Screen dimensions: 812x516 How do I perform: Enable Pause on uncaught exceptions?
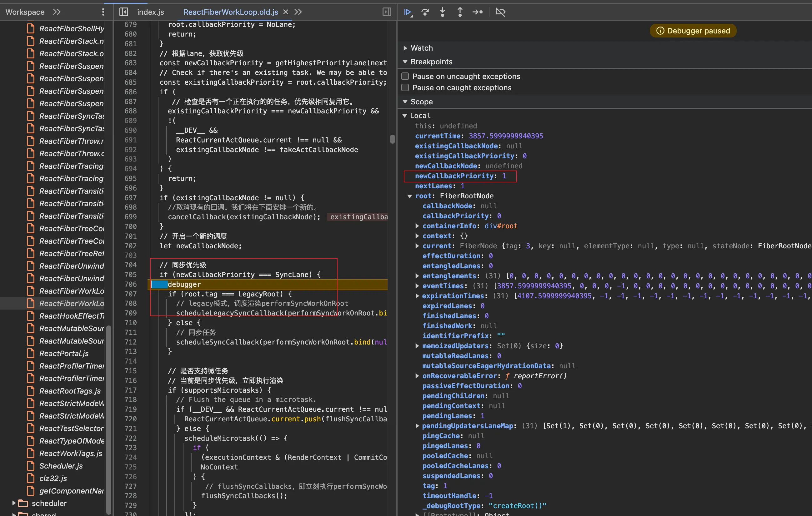pyautogui.click(x=405, y=77)
